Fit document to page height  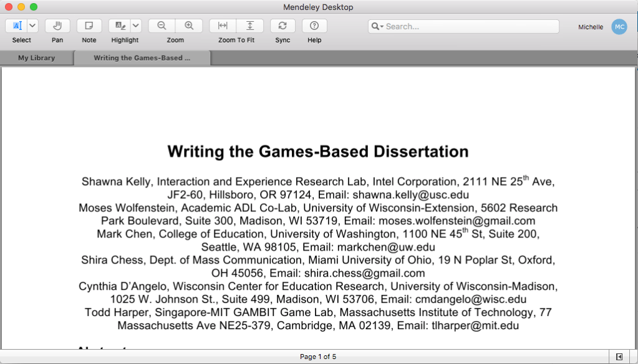(250, 26)
